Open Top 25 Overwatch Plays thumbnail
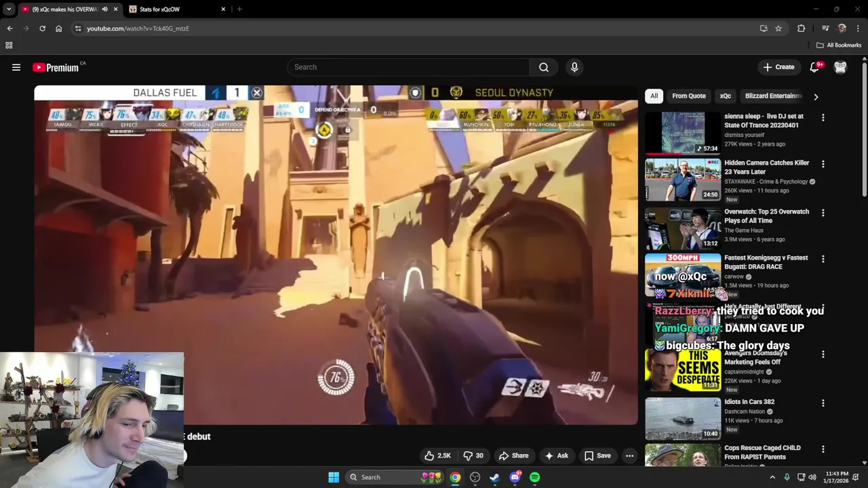 coord(683,228)
